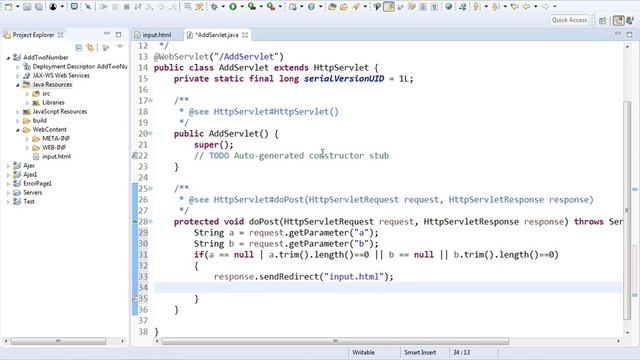
Task: Click the Next Annotation arrow icon
Action: click(476, 7)
